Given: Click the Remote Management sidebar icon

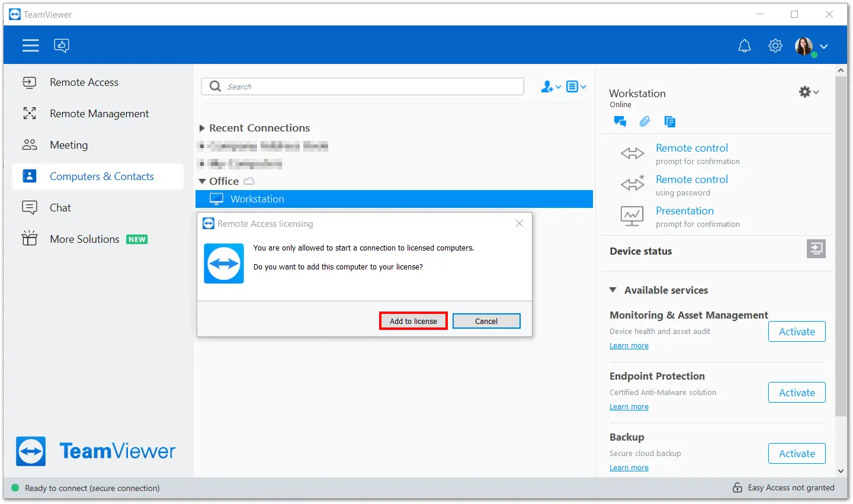Looking at the screenshot, I should coord(30,114).
